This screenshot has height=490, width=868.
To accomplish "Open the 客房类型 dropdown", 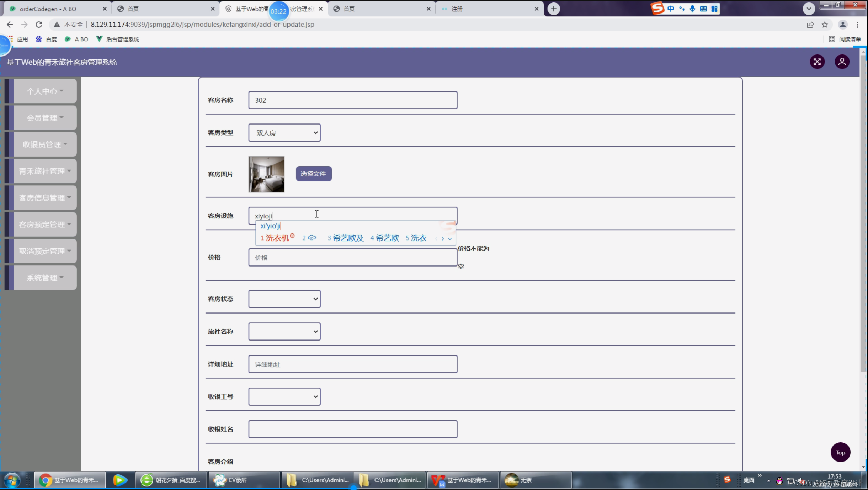I will click(284, 133).
